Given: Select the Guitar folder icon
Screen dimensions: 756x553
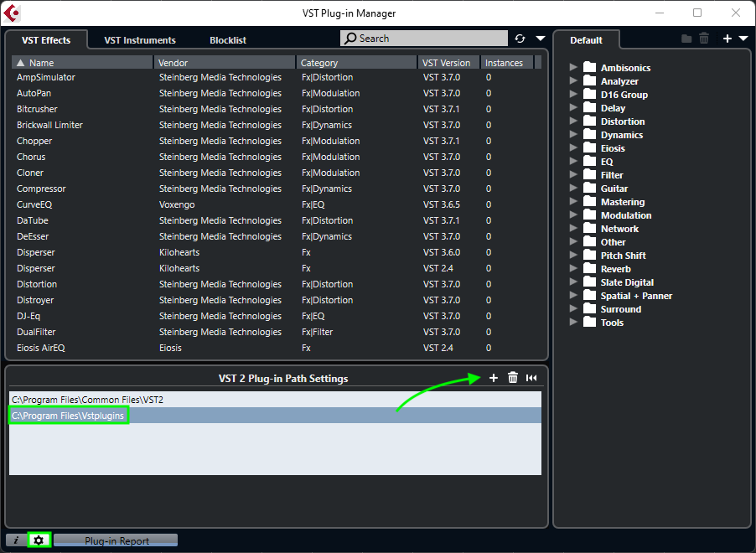Looking at the screenshot, I should coord(590,188).
